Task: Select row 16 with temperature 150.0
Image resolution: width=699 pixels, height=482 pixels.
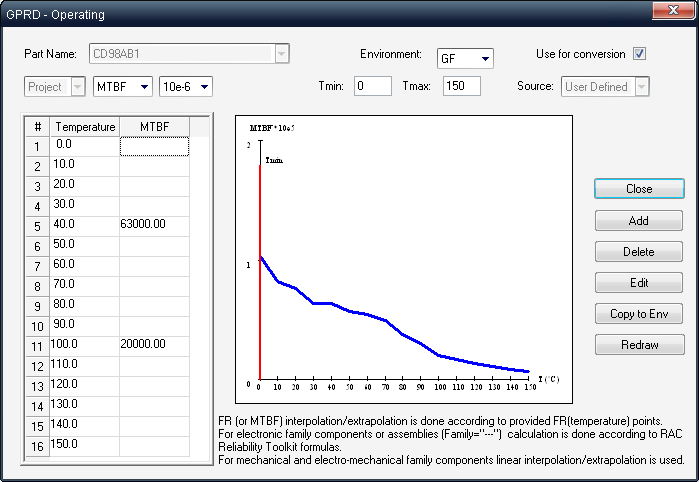Action: coord(38,445)
